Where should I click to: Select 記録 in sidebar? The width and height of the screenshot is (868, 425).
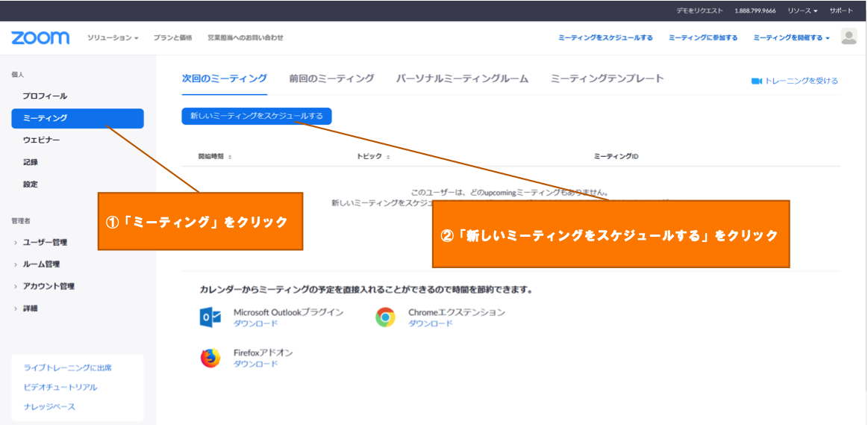click(31, 162)
